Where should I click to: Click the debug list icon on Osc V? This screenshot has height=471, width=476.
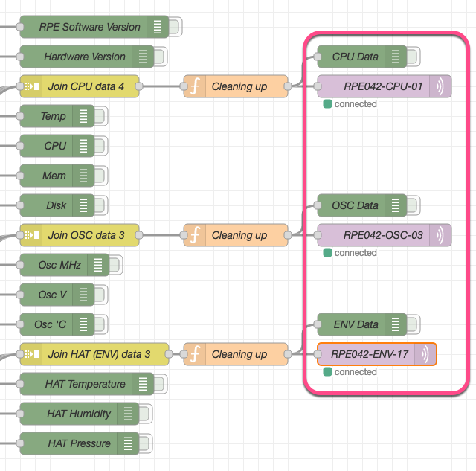coord(83,295)
